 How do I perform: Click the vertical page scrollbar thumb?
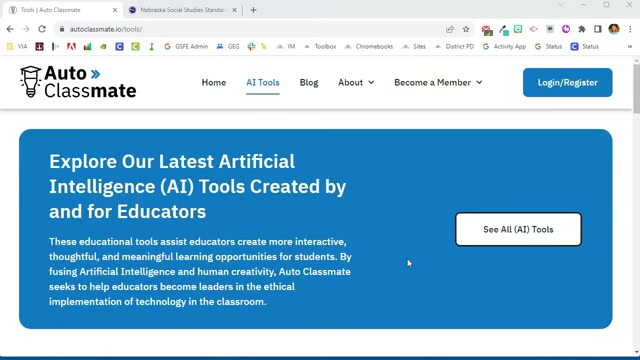pos(636,88)
